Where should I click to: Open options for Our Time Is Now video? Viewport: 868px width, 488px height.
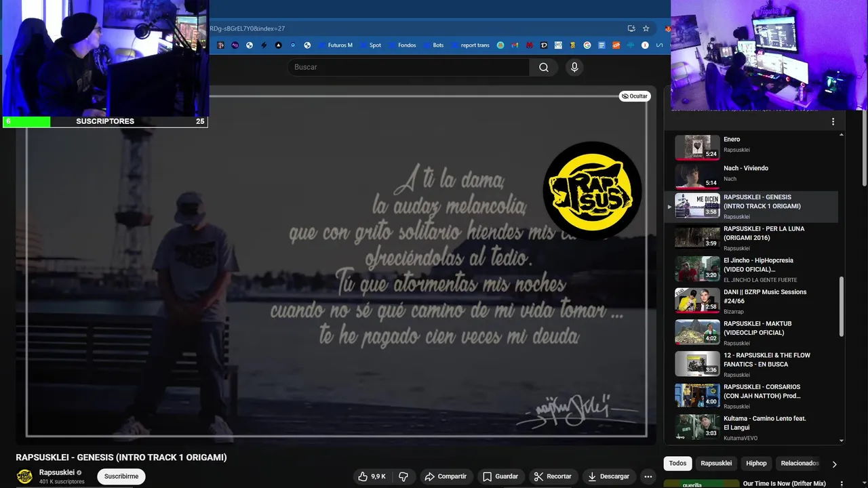[x=842, y=484]
